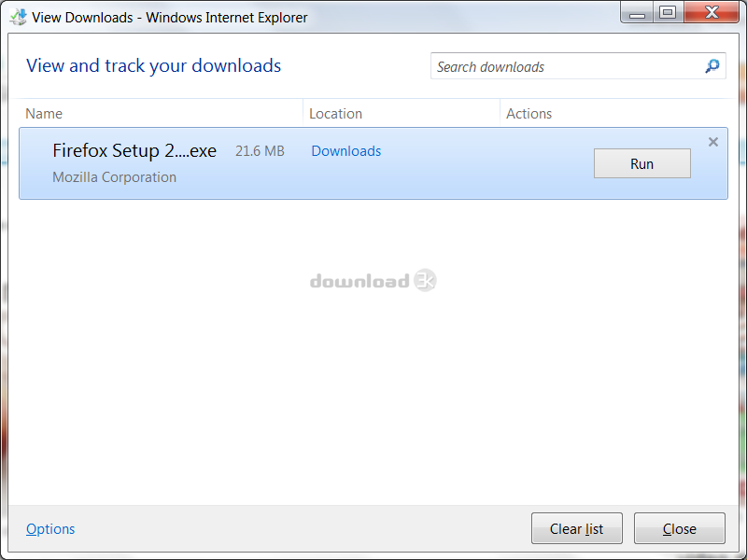Click the View Downloads title bar text
Screen dimensions: 747x560
pyautogui.click(x=170, y=17)
